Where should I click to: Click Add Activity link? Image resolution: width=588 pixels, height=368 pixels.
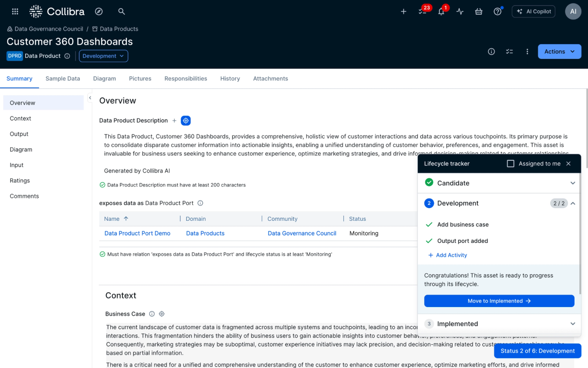click(448, 255)
